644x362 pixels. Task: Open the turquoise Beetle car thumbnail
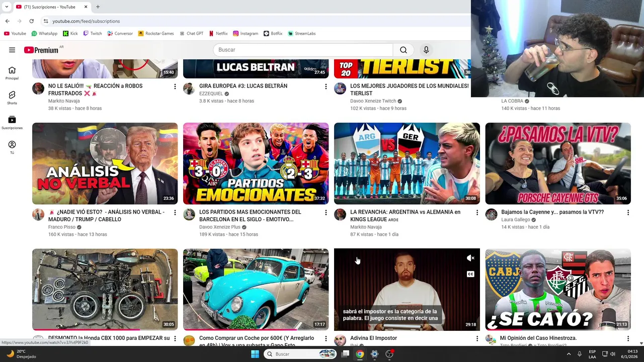point(256,289)
